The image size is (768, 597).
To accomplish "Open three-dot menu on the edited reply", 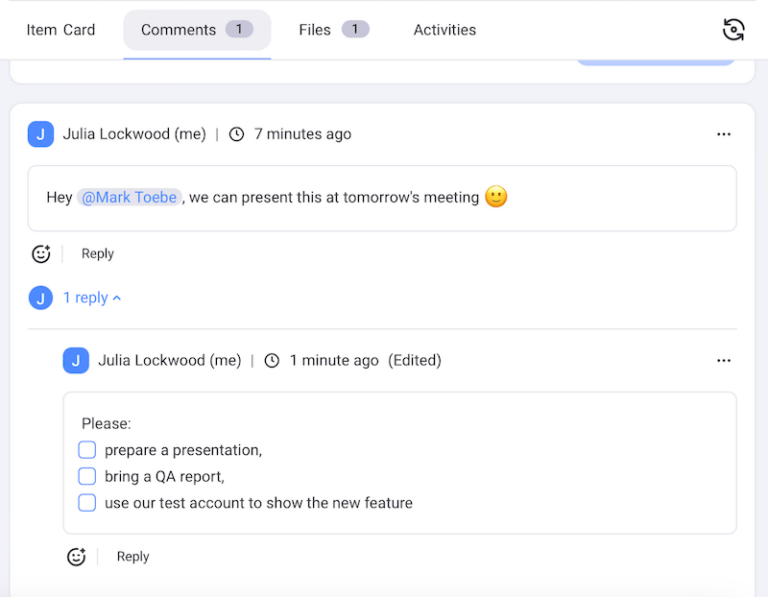I will coord(723,360).
